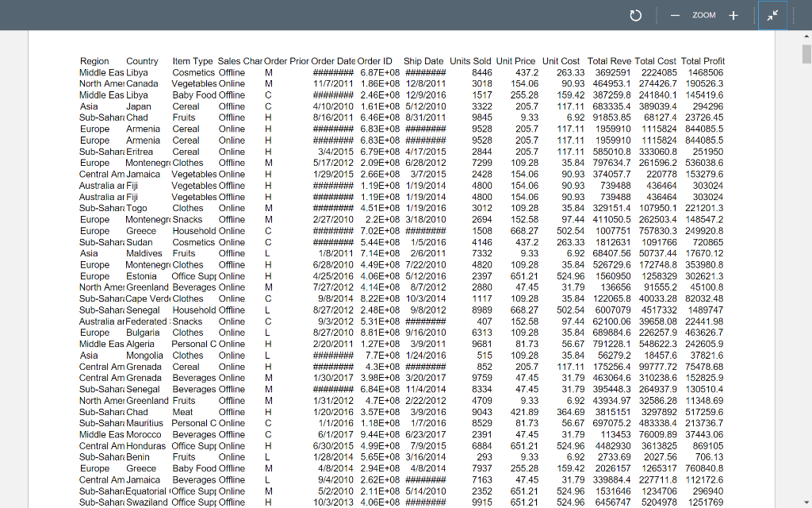
Task: Click the Unit Price column header
Action: (515, 61)
